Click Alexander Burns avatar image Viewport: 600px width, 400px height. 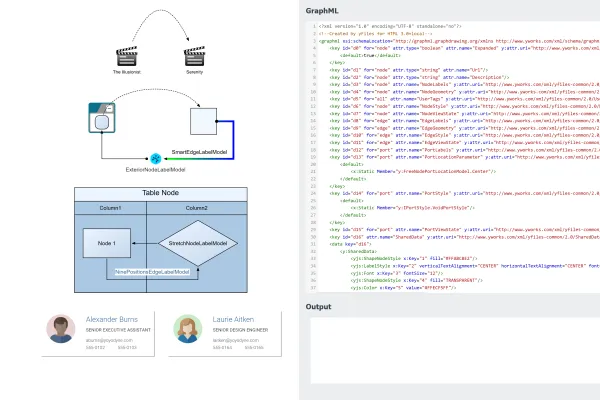[61, 329]
